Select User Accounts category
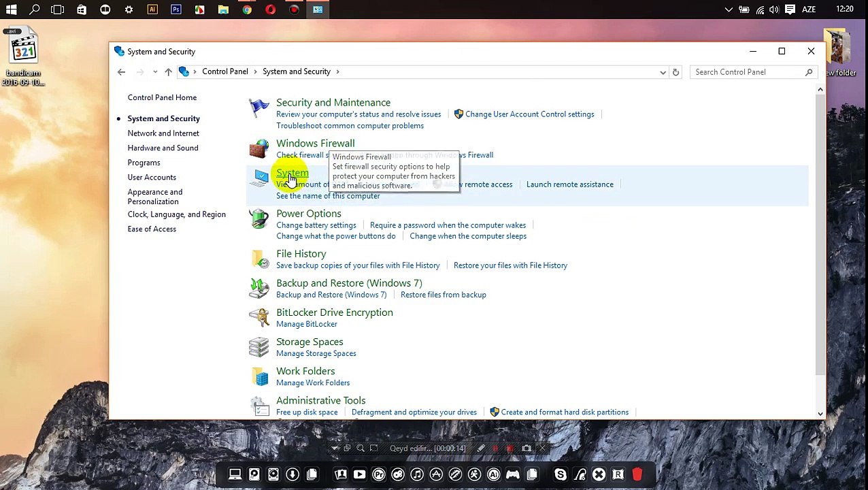Image resolution: width=868 pixels, height=490 pixels. 152,178
